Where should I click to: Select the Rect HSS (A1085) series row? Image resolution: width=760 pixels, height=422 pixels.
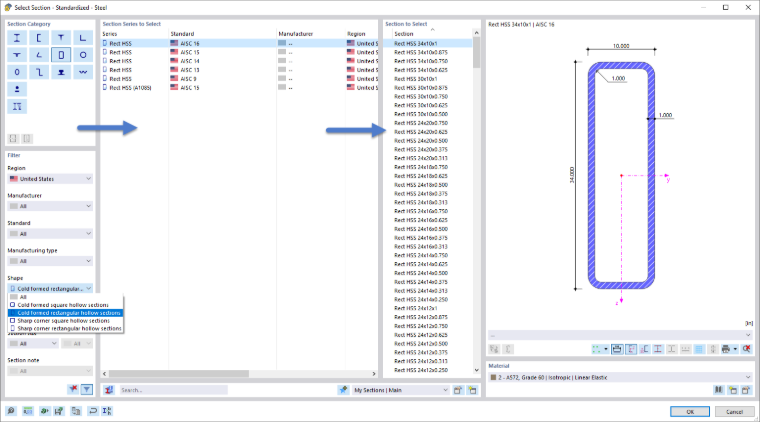(x=239, y=88)
